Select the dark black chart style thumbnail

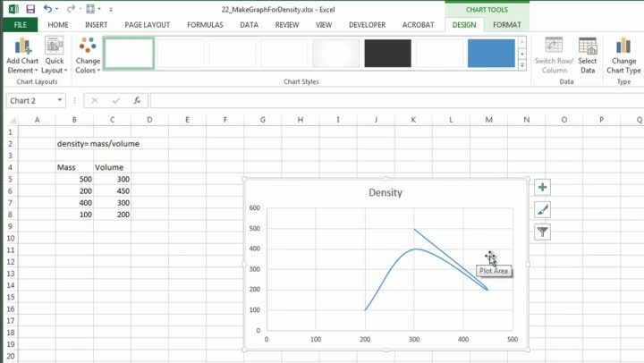(387, 53)
